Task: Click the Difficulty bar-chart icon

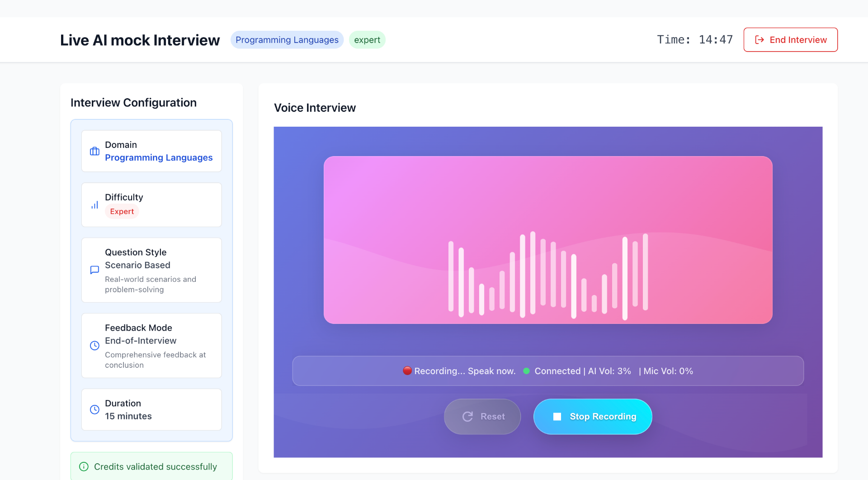Action: coord(94,204)
